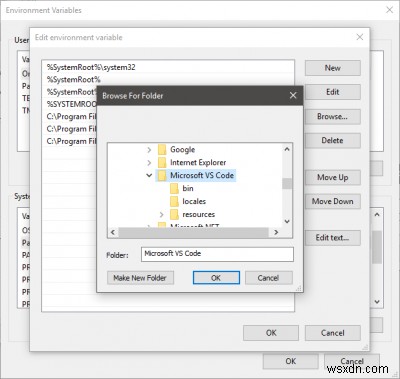Click the Move Up button
Image resolution: width=400 pixels, height=379 pixels.
pyautogui.click(x=333, y=177)
